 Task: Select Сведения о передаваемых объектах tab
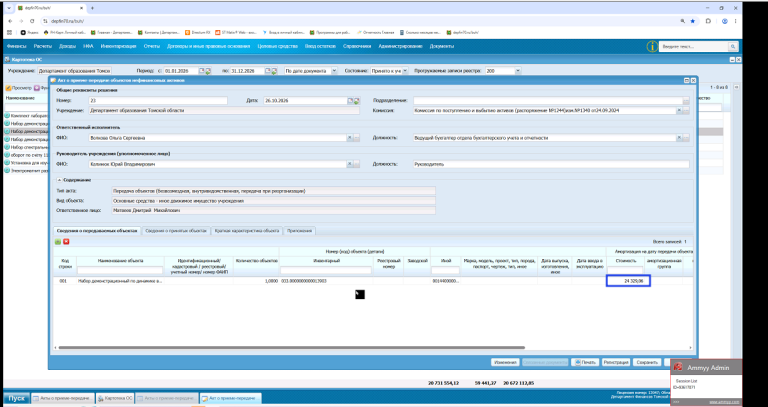tap(97, 231)
